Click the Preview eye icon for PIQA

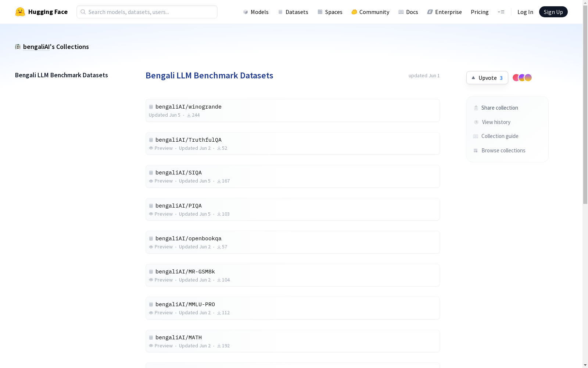[151, 214]
